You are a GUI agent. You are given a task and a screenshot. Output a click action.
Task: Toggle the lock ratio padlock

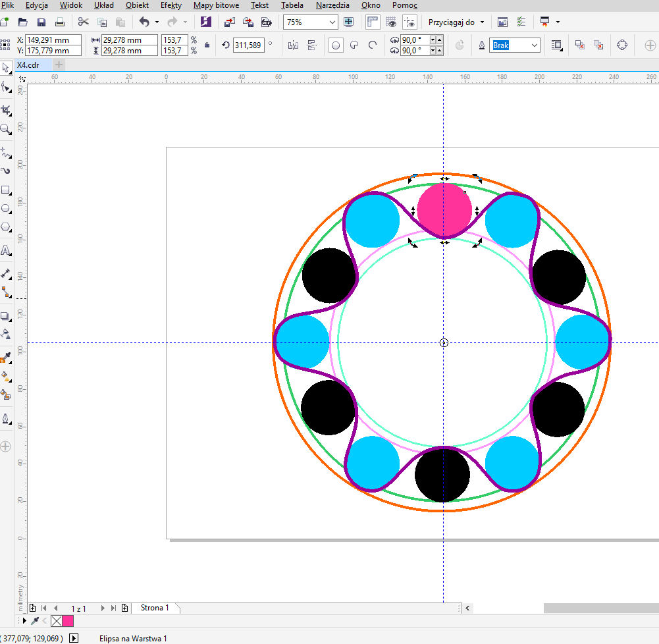coord(207,45)
